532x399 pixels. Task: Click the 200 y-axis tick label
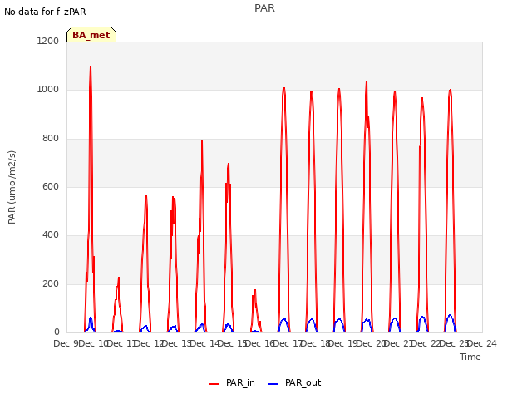[51, 284]
